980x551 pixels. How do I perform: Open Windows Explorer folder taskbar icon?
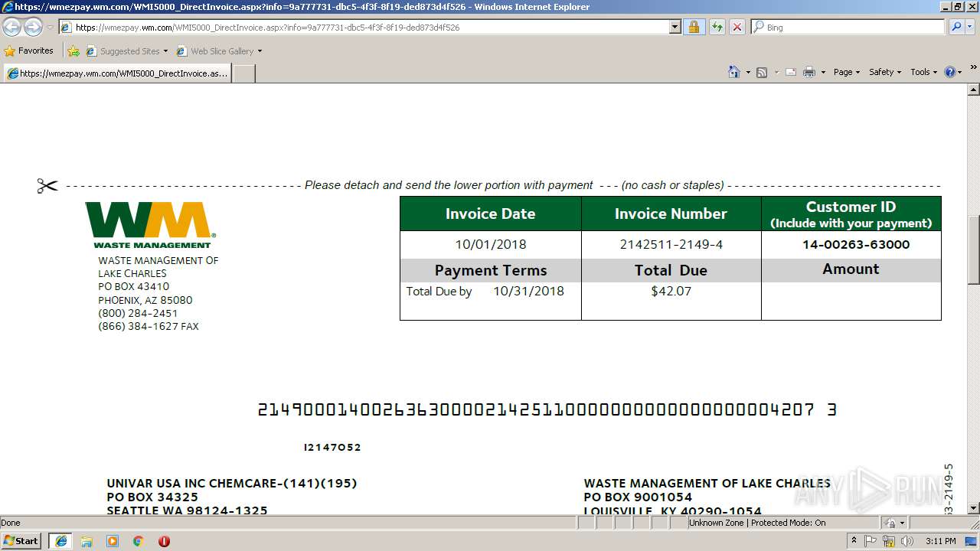(87, 541)
